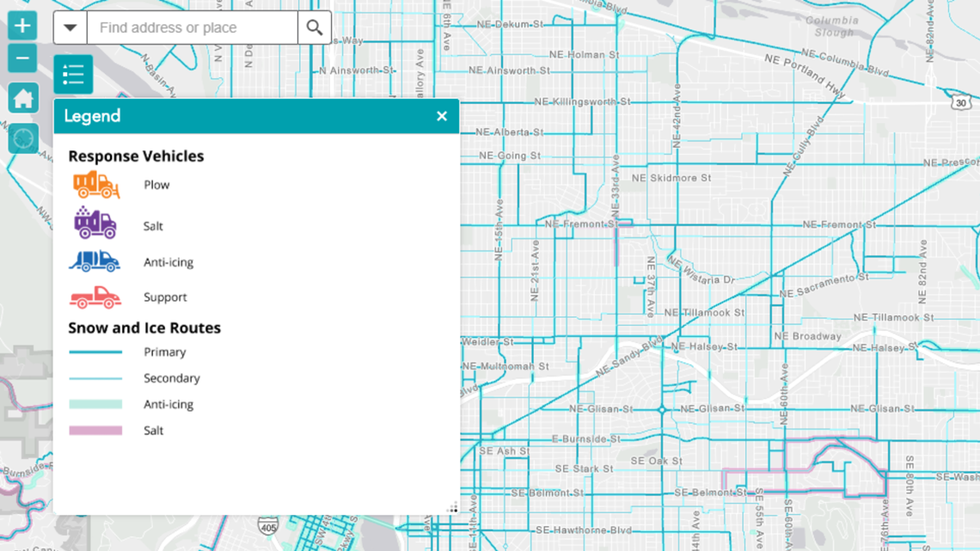Close the Legend panel

(442, 116)
